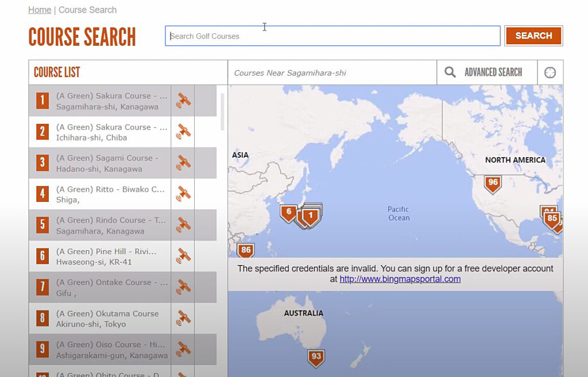Click the NORTH AMERICA map label
This screenshot has height=377, width=588.
515,160
